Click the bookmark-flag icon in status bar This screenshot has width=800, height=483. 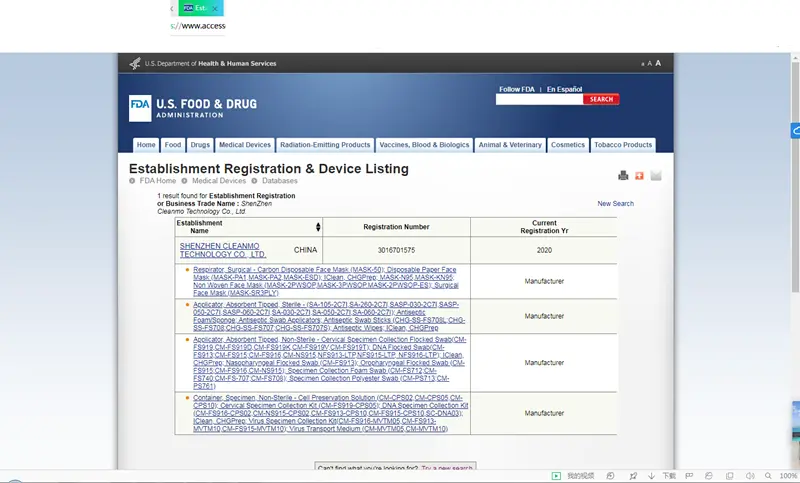click(x=689, y=476)
